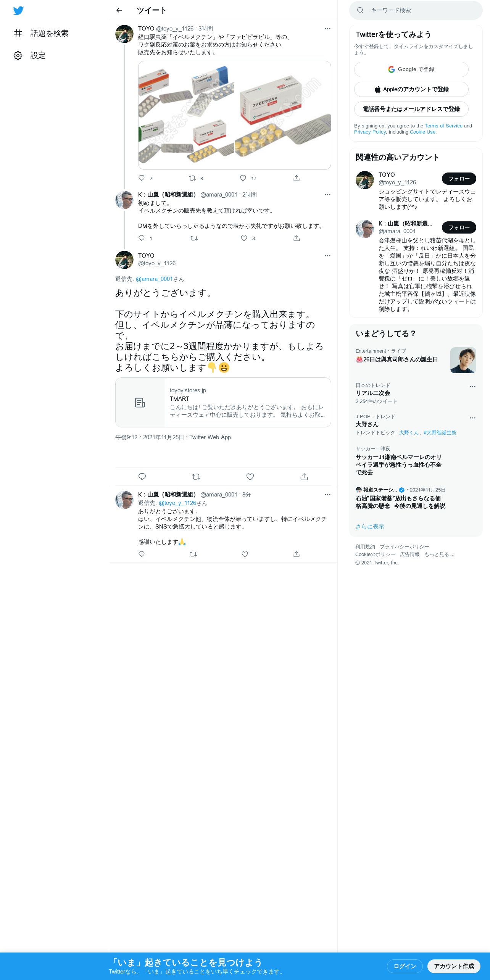Like the main TOYO reply tweet
Image resolution: width=490 pixels, height=980 pixels.
(250, 477)
